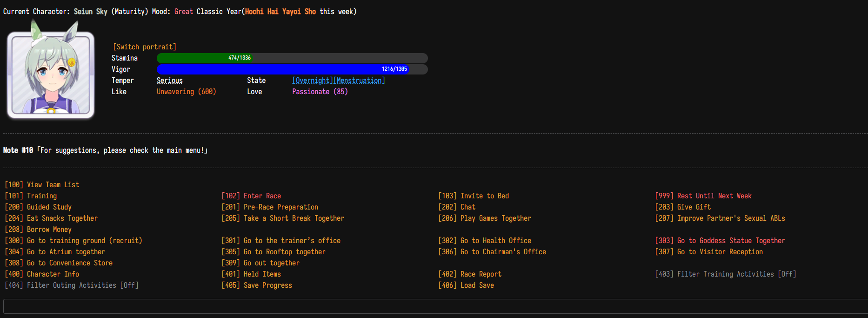Select Go to Atrium together option

coord(55,252)
